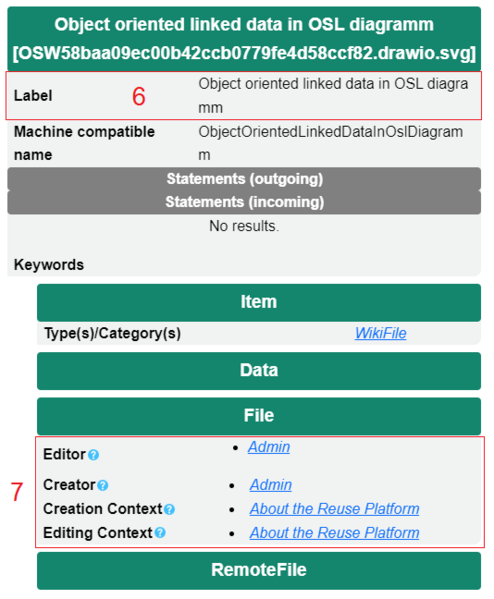
Task: Open the WikiFile category link
Action: 381,333
